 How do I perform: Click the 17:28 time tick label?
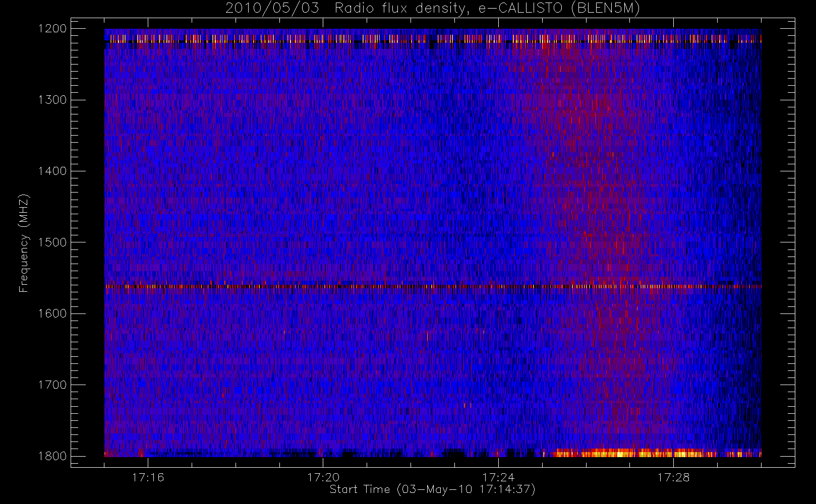point(673,477)
